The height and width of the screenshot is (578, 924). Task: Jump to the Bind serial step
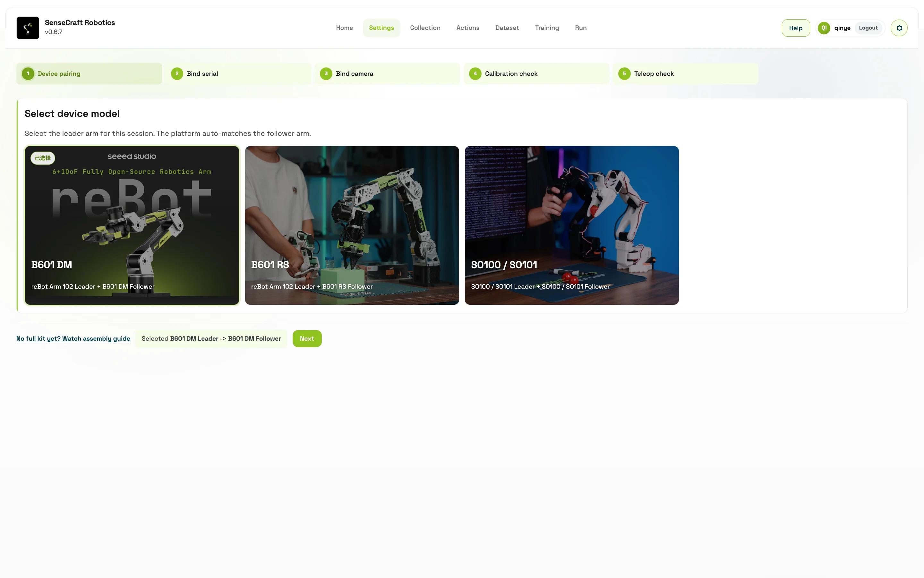coord(238,74)
